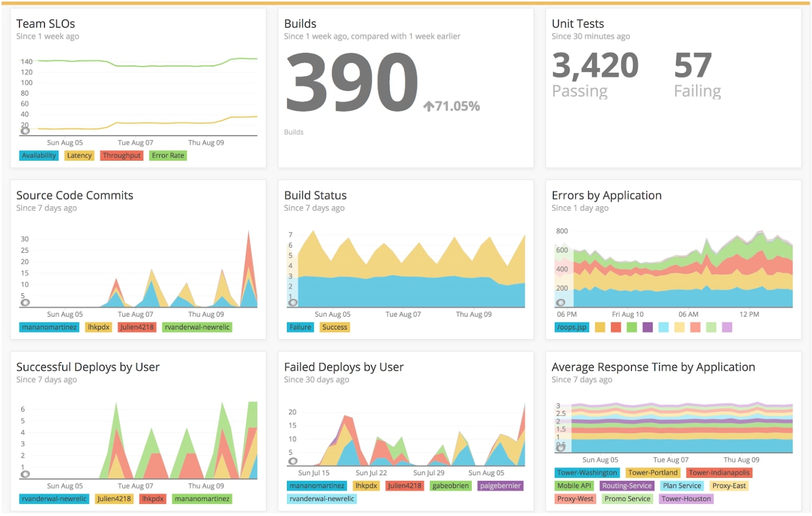Select the /oops.jsp legend label

[572, 327]
